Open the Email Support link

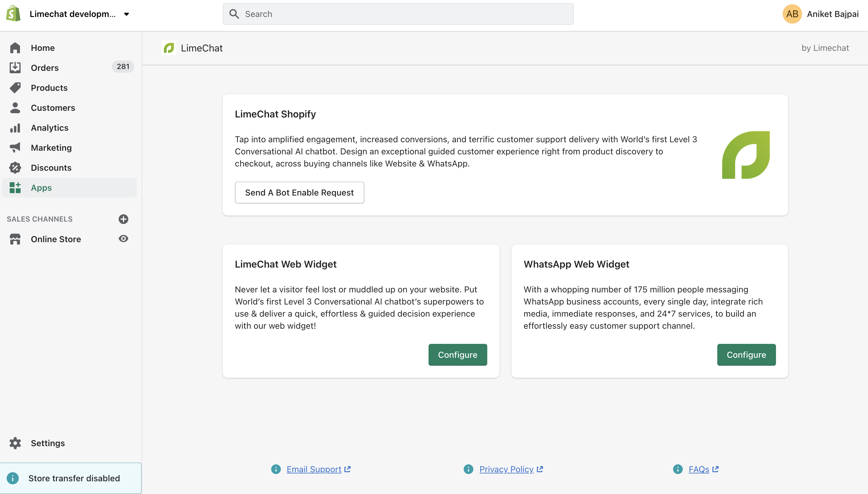click(x=314, y=469)
